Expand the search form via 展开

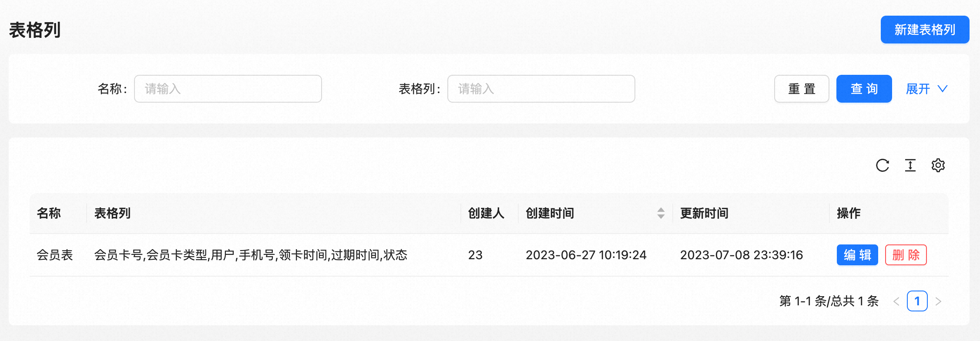coord(918,89)
